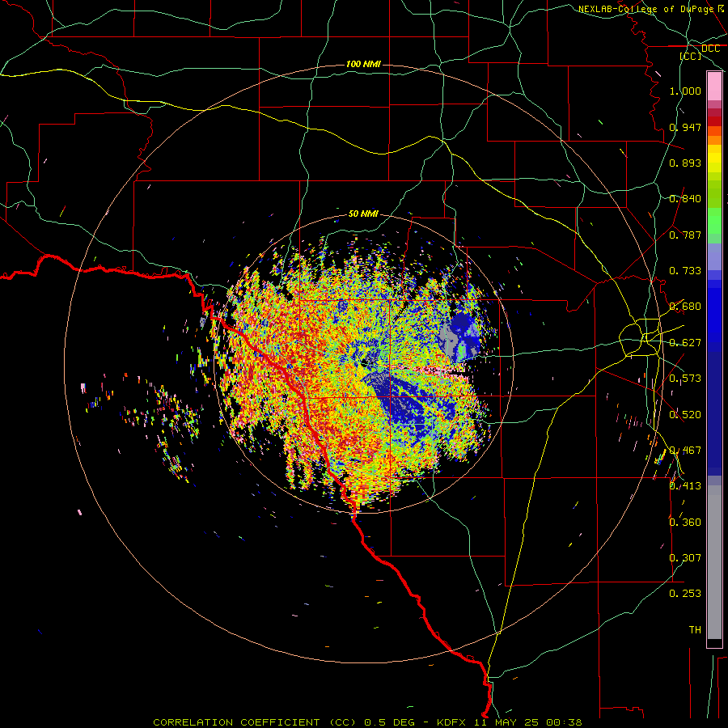Click the 0.467 value on the scale
This screenshot has height=728, width=728.
coord(685,451)
